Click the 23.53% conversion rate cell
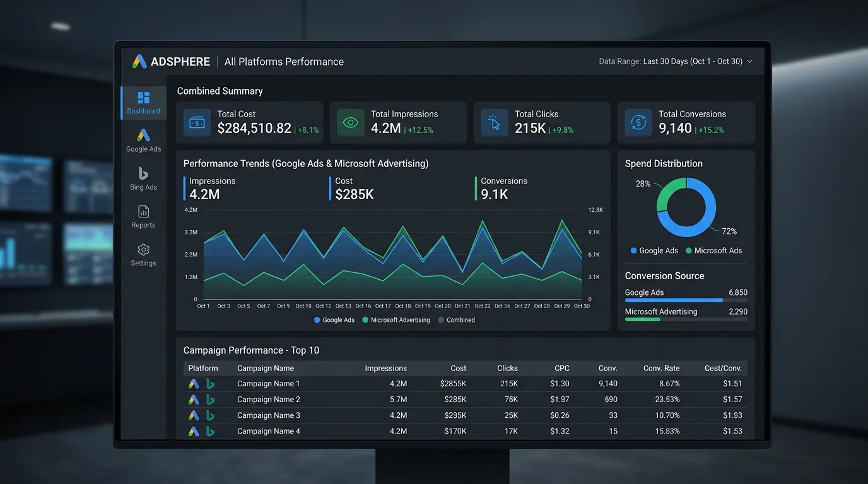The image size is (868, 484). pos(667,400)
